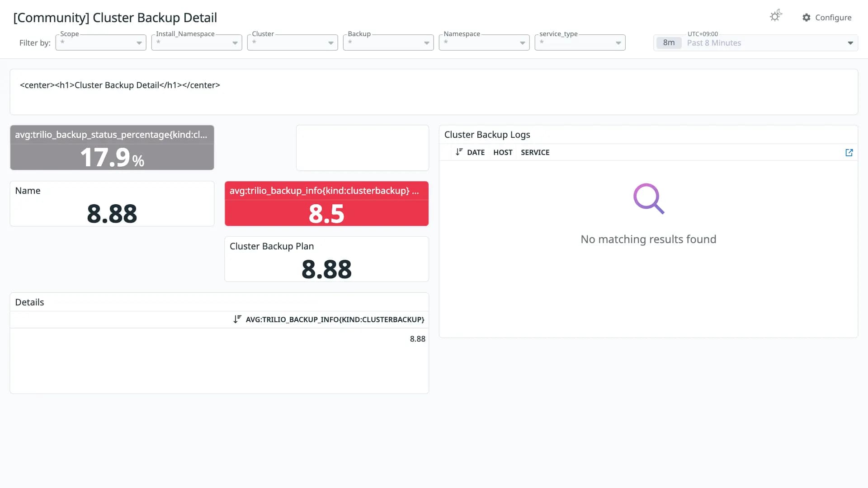Open the Cluster filter dropdown

(x=292, y=42)
